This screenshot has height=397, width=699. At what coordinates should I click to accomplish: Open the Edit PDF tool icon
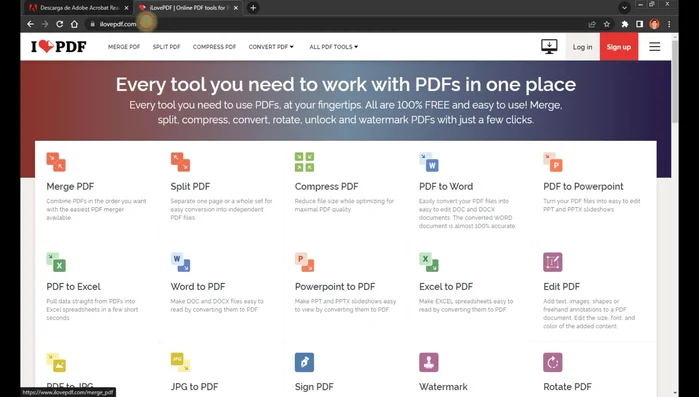[553, 262]
